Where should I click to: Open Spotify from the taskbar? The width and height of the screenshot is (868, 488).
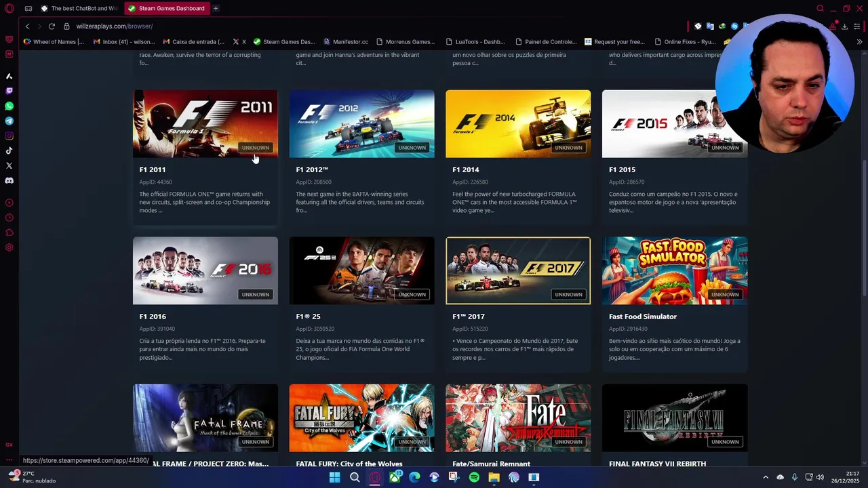[474, 477]
